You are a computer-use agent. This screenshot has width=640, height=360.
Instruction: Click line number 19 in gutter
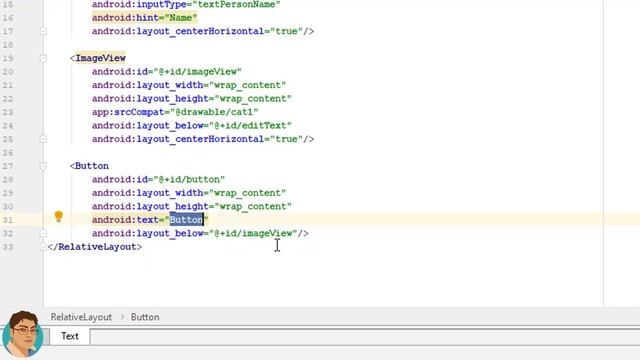8,58
